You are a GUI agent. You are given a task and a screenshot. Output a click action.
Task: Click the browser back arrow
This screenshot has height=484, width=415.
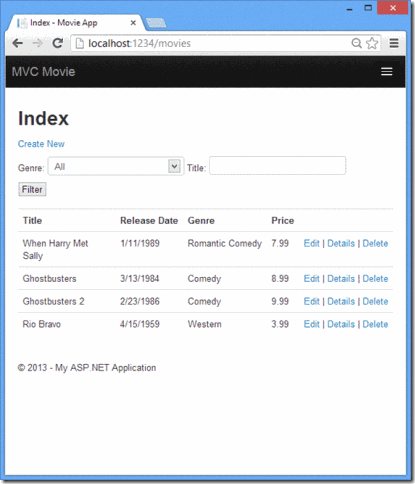pyautogui.click(x=17, y=43)
